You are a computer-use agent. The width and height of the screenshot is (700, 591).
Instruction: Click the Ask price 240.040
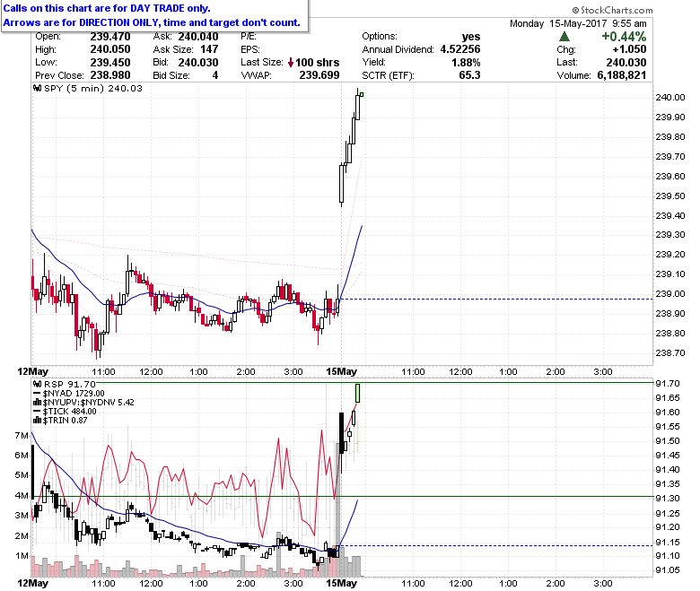[198, 37]
